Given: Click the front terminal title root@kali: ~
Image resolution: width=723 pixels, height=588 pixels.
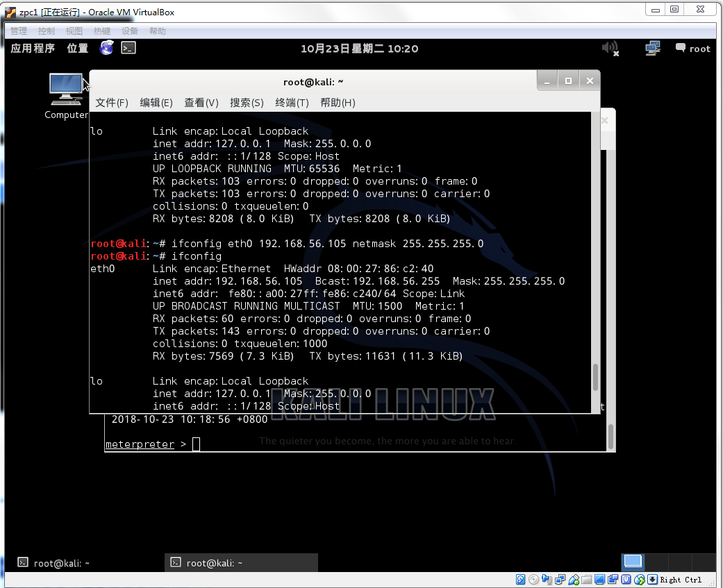Looking at the screenshot, I should coord(313,82).
